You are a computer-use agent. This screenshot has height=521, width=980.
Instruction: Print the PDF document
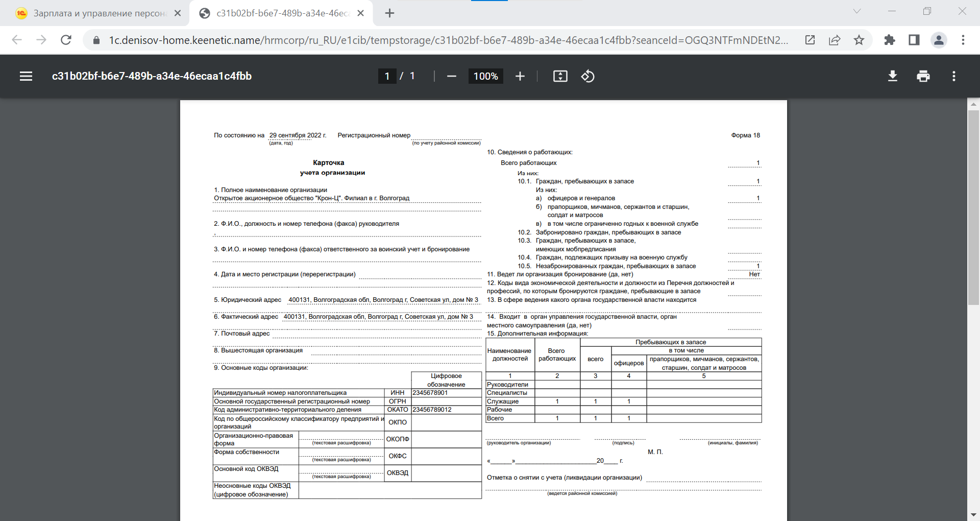tap(923, 76)
